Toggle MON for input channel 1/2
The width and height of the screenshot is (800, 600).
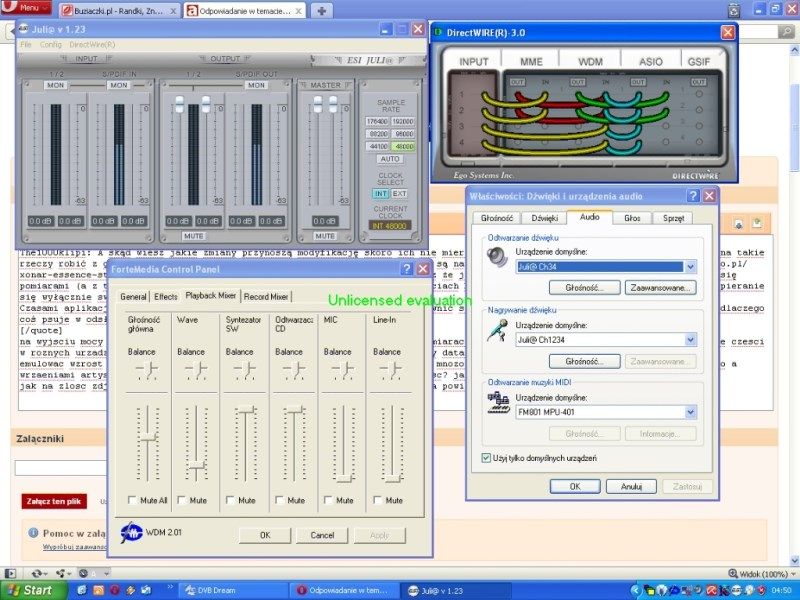pyautogui.click(x=56, y=85)
